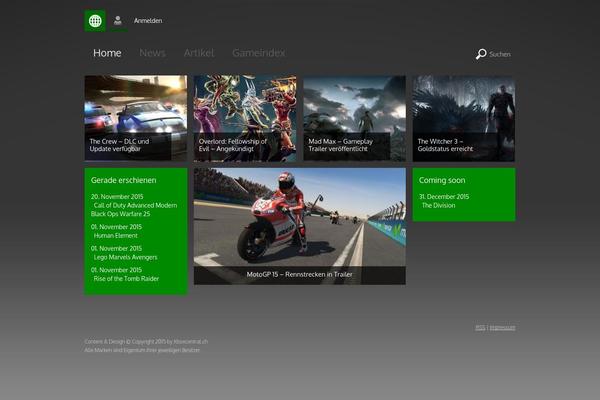Open Overlord: Fellowship of Evil tile
600x400 pixels.
245,118
